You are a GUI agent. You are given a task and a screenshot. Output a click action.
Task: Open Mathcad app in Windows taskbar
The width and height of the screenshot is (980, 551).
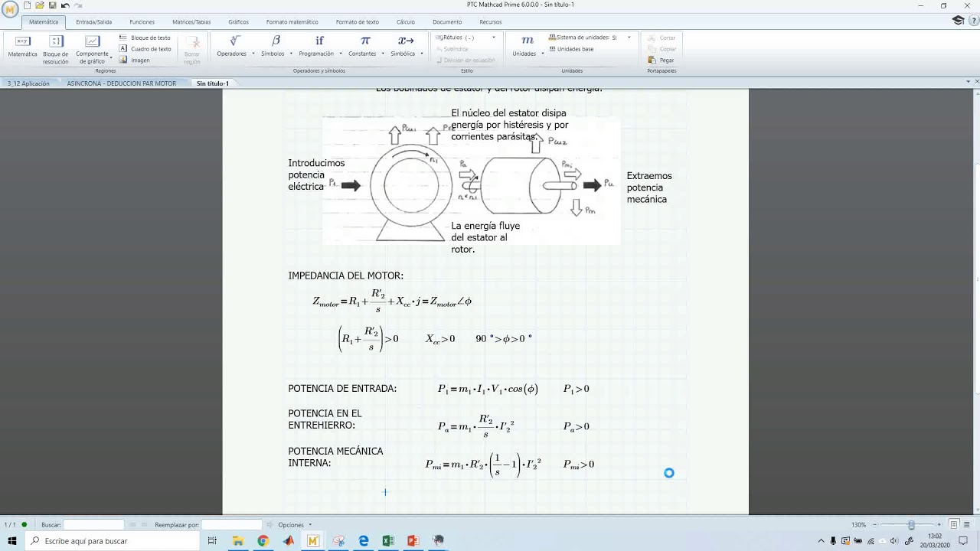pos(312,540)
